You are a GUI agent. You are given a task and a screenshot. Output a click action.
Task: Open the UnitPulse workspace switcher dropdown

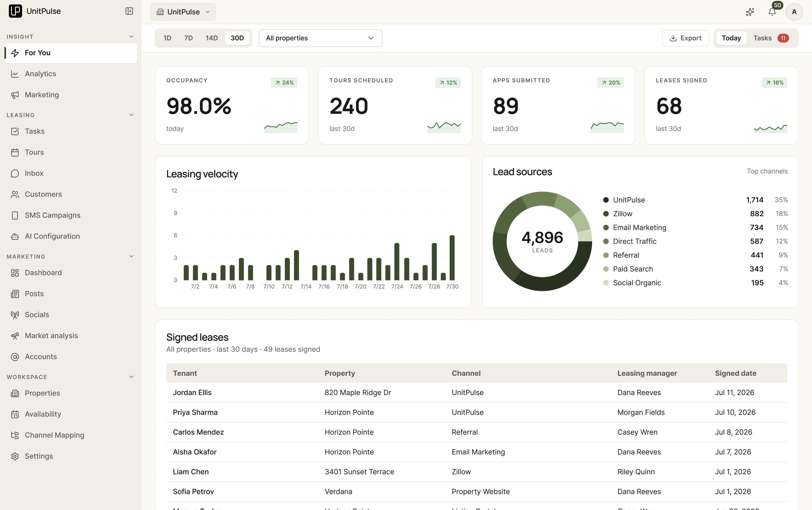pos(183,12)
